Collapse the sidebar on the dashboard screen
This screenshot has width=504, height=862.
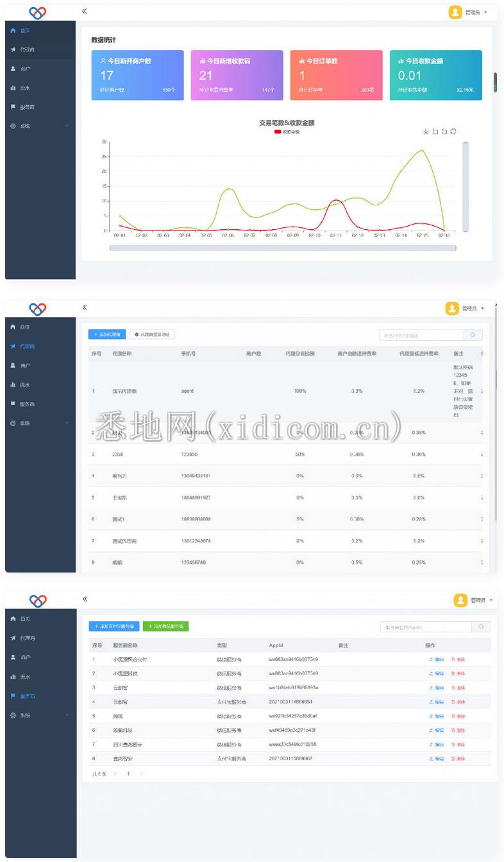[85, 12]
